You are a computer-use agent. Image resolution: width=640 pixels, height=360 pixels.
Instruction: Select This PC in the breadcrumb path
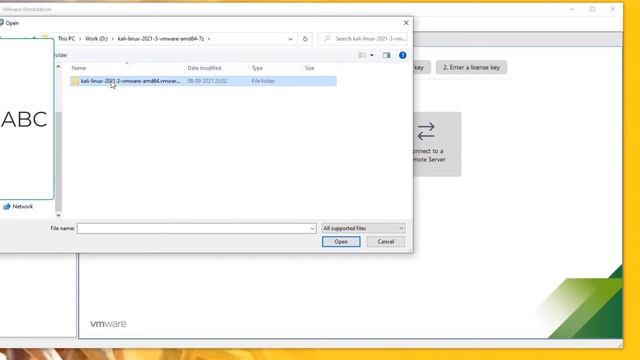coord(66,38)
